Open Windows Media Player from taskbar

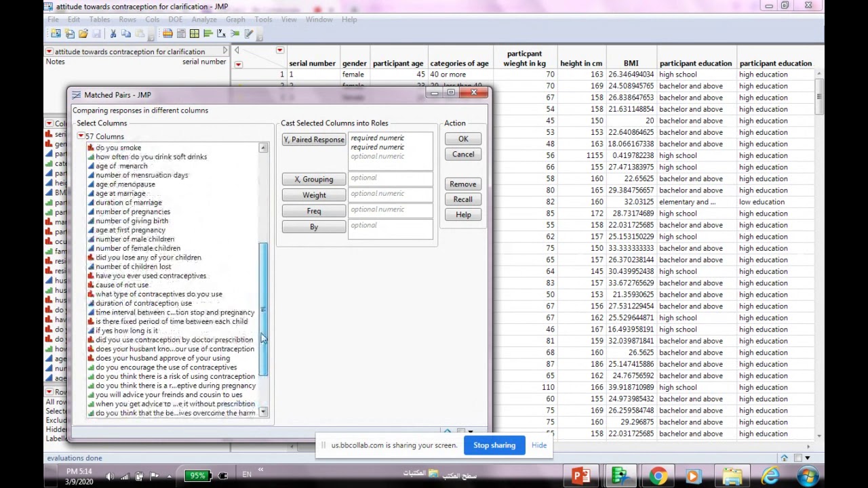(693, 476)
